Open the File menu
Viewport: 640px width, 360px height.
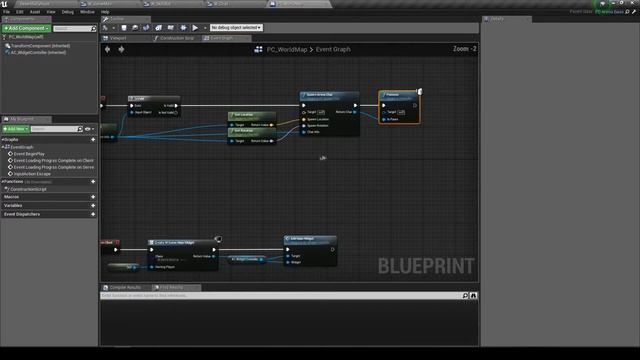7,12
